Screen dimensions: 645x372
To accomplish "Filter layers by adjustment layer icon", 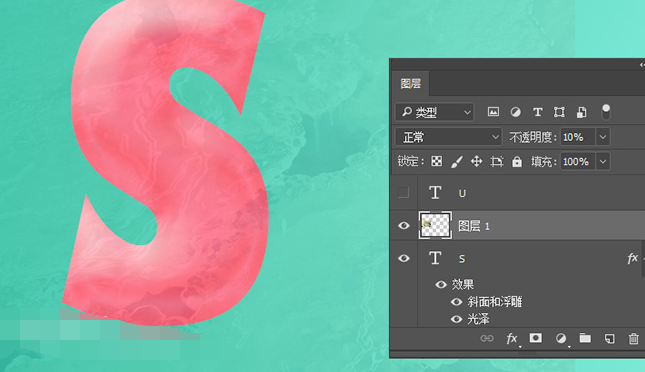I will (x=515, y=112).
